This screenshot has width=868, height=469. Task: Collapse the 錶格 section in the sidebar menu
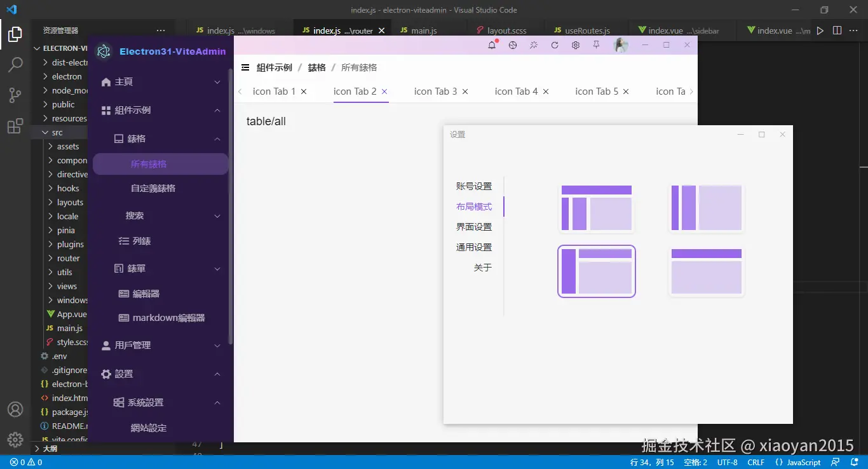click(160, 139)
